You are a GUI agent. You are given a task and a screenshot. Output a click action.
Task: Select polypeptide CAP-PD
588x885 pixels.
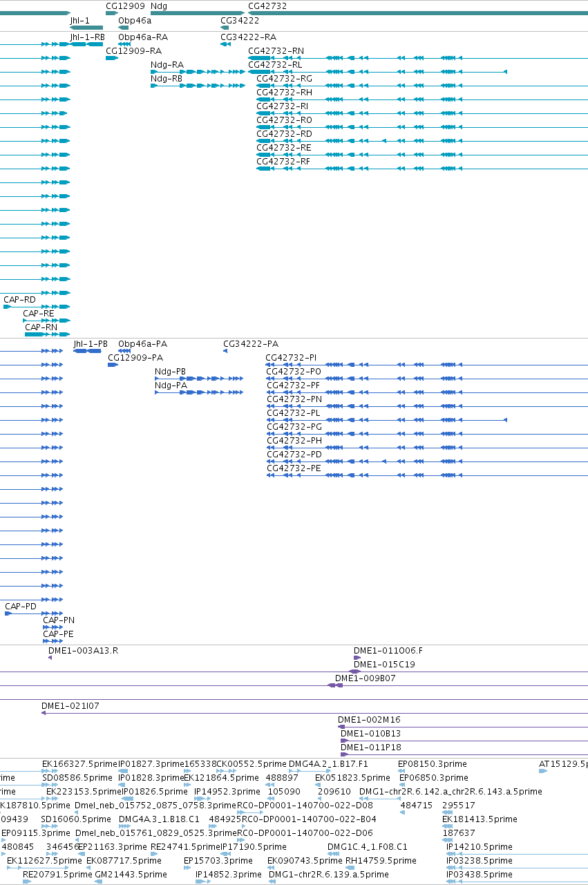[x=21, y=606]
